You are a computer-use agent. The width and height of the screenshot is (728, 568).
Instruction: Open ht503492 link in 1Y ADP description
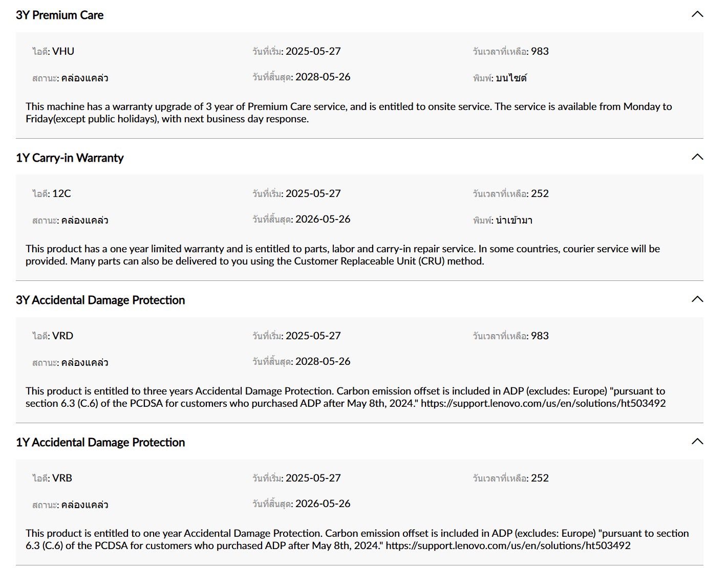pyautogui.click(x=508, y=545)
